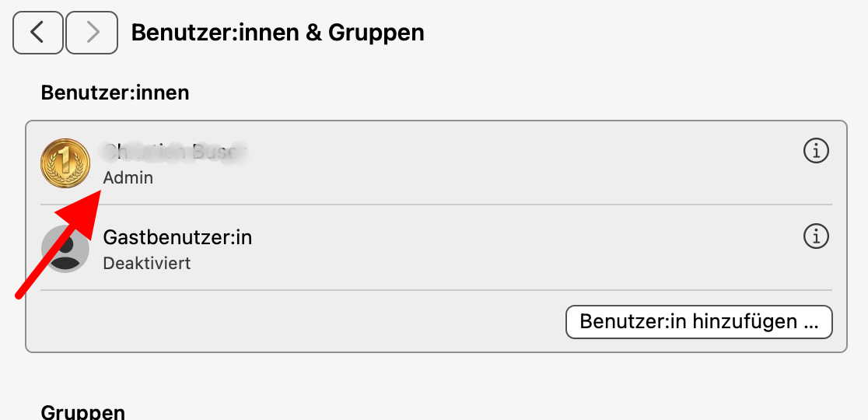Open the info icon for the Admin user
Image resolution: width=868 pixels, height=420 pixels.
pos(815,151)
